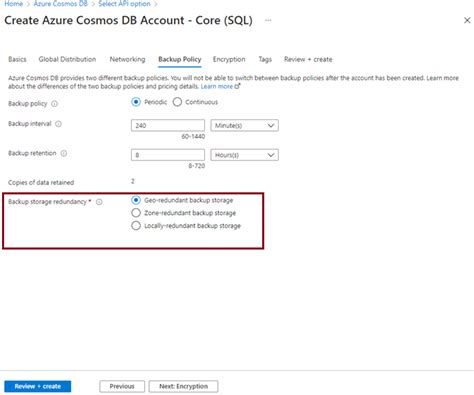Switch to the Networking tab
The image size is (474, 395).
127,59
